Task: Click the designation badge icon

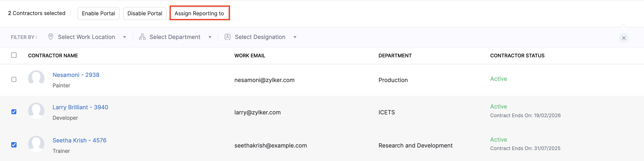Action: tap(227, 37)
